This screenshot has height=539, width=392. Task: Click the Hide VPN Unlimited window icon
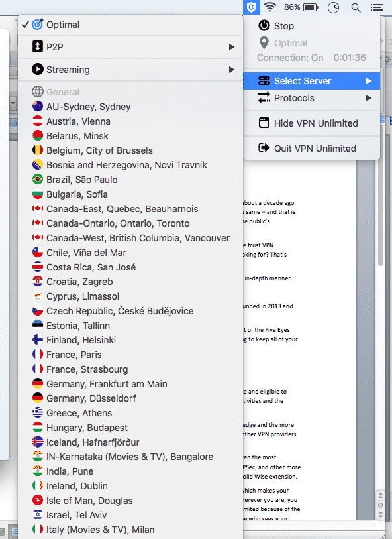[x=264, y=123]
